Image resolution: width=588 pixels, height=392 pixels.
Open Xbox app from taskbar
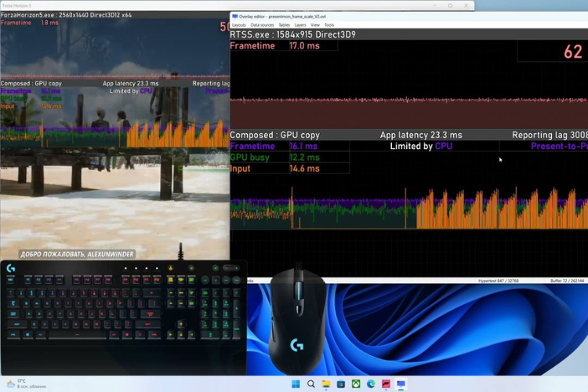coord(356,384)
